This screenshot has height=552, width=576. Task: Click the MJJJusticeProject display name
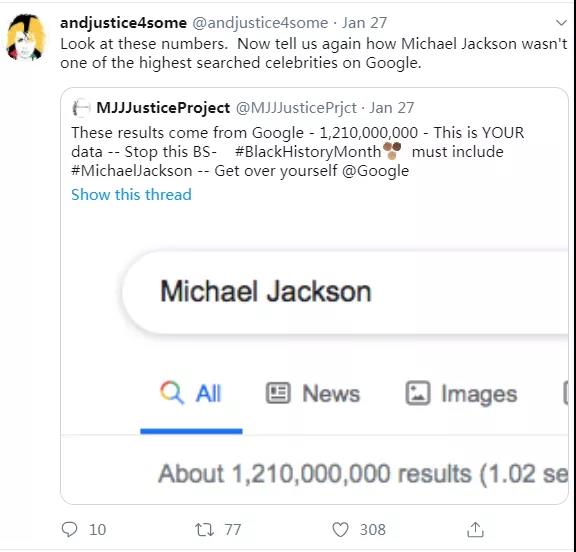pos(163,108)
